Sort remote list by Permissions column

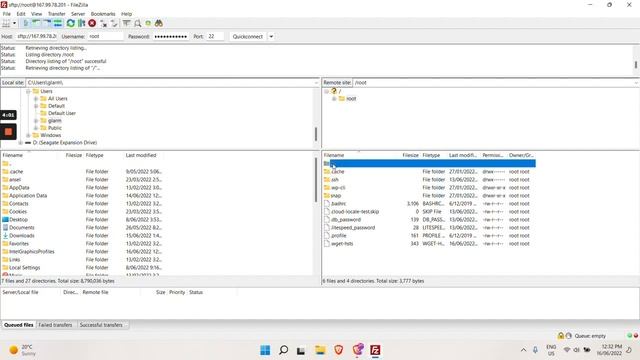pyautogui.click(x=493, y=156)
